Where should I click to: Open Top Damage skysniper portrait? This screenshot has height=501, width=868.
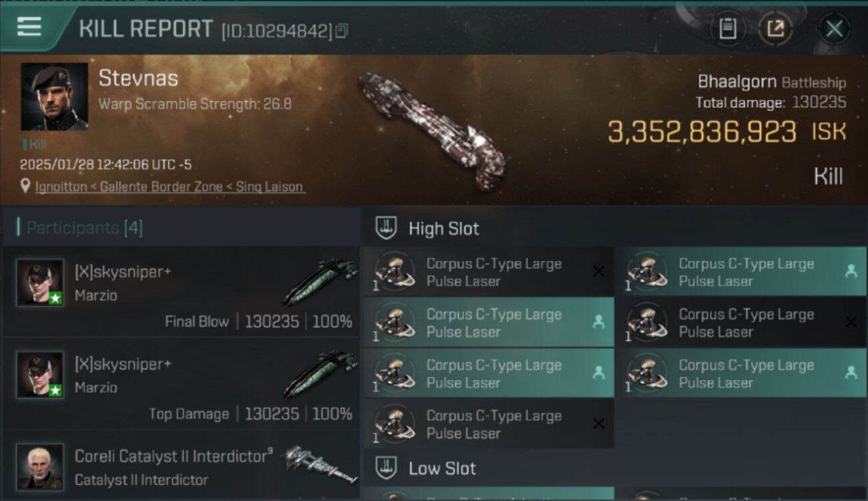point(40,375)
